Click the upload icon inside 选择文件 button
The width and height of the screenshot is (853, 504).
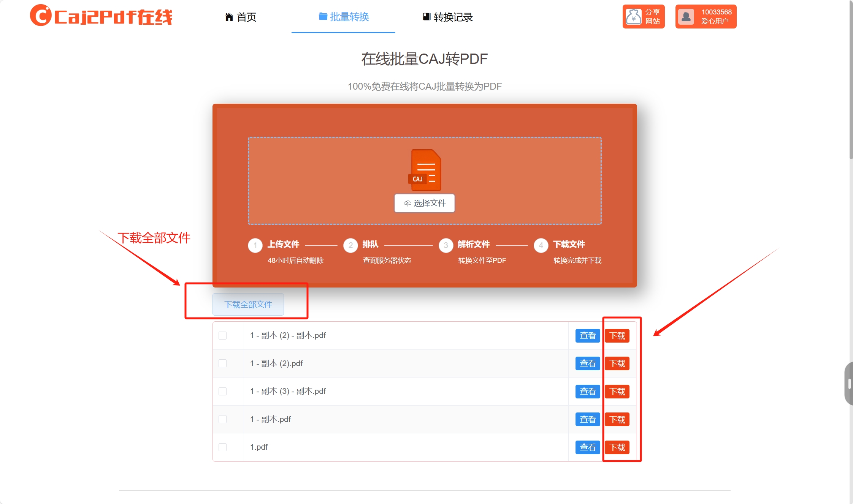pyautogui.click(x=407, y=203)
